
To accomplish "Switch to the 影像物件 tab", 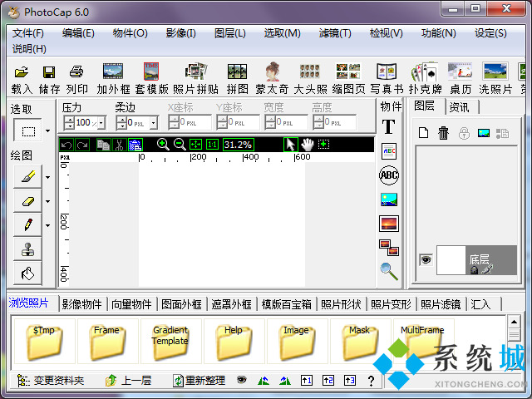I will 82,304.
